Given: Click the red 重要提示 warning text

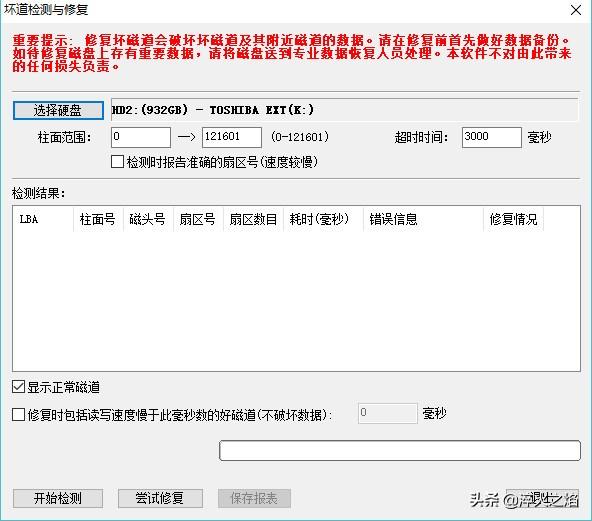Looking at the screenshot, I should click(291, 53).
